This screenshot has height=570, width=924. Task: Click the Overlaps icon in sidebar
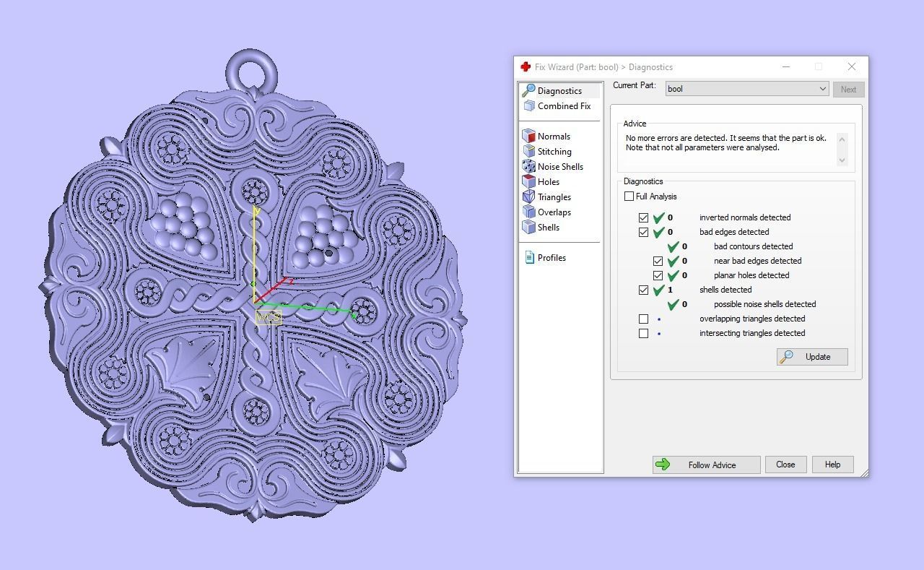click(528, 212)
